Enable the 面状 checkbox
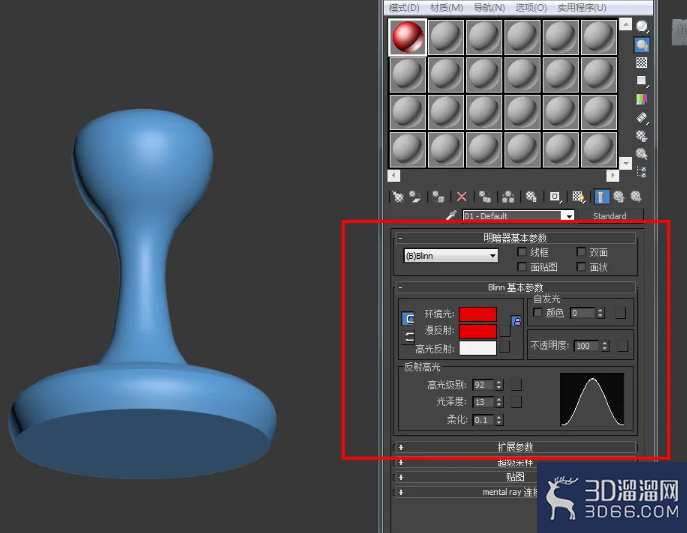 point(581,266)
